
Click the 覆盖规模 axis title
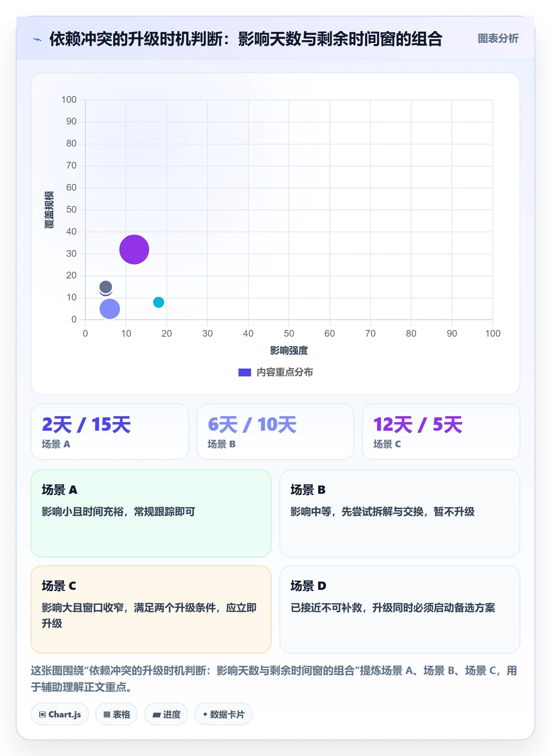(49, 209)
